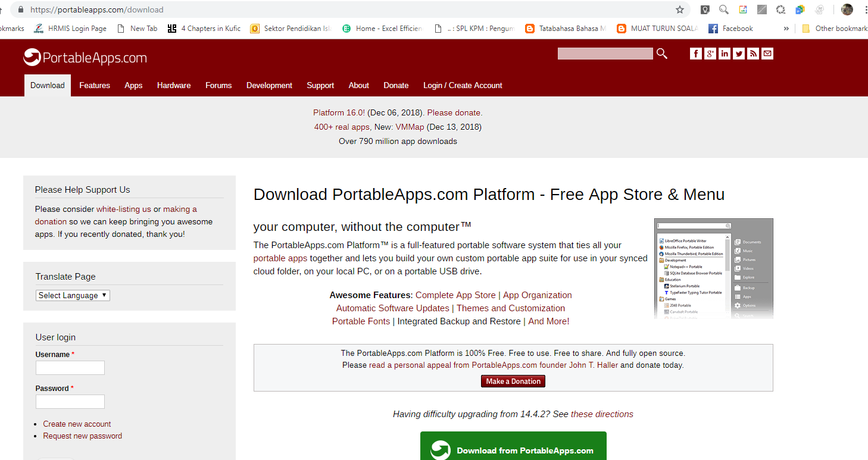The width and height of the screenshot is (868, 460).
Task: Open the Automatic Software Updates link
Action: pyautogui.click(x=393, y=308)
